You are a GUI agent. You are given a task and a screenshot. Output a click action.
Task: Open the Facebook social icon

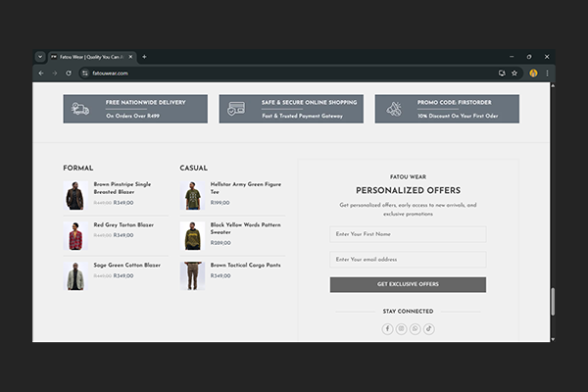[x=387, y=328]
